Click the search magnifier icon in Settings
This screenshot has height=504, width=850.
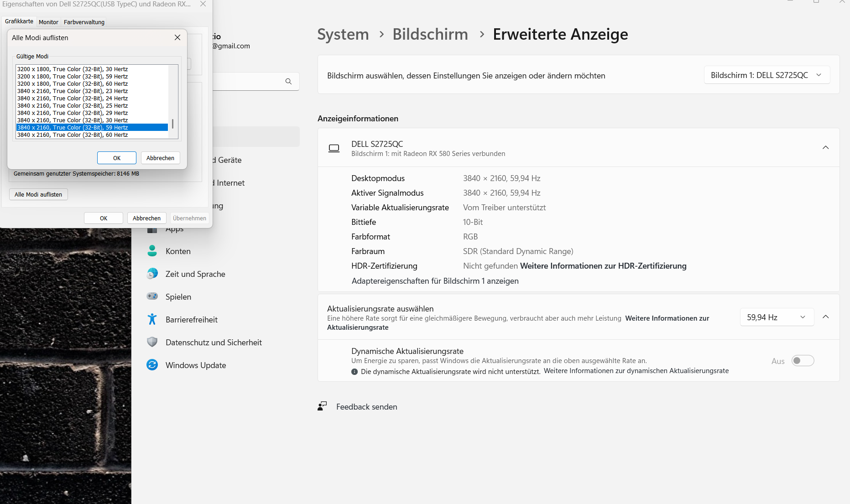pyautogui.click(x=288, y=81)
